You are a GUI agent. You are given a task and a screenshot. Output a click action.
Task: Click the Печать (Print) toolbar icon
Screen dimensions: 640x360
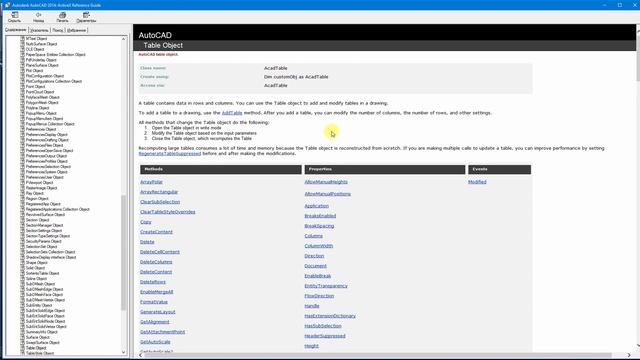(62, 17)
